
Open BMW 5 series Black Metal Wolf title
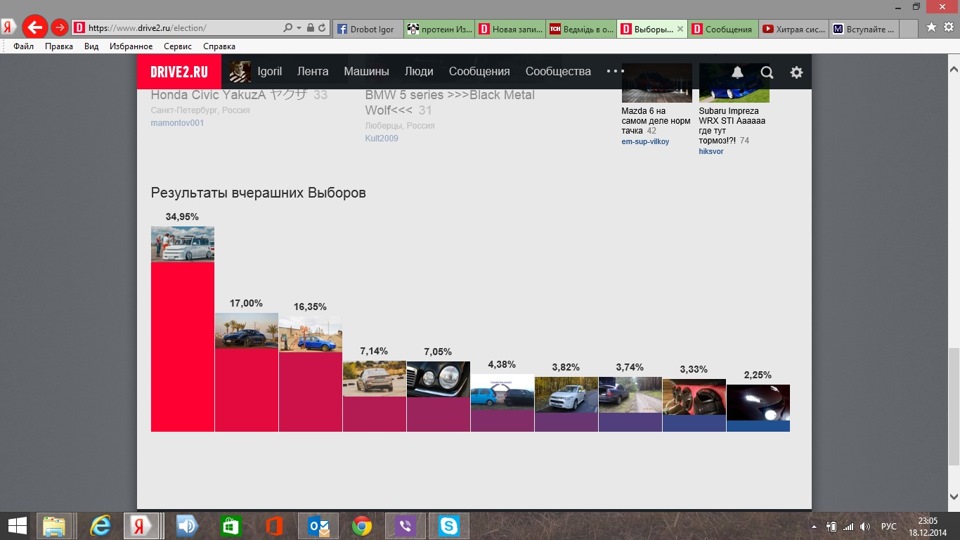[x=450, y=102]
